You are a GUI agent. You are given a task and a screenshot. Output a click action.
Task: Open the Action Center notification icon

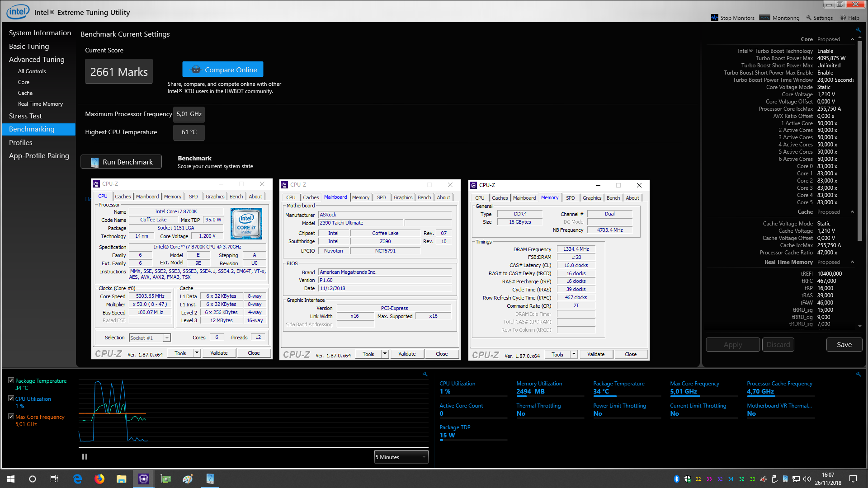(x=853, y=479)
